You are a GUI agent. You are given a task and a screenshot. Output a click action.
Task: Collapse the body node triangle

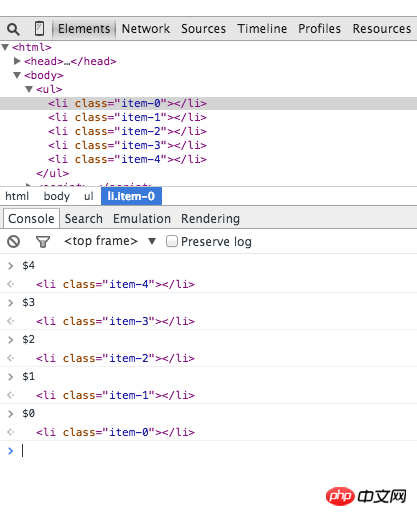click(17, 75)
